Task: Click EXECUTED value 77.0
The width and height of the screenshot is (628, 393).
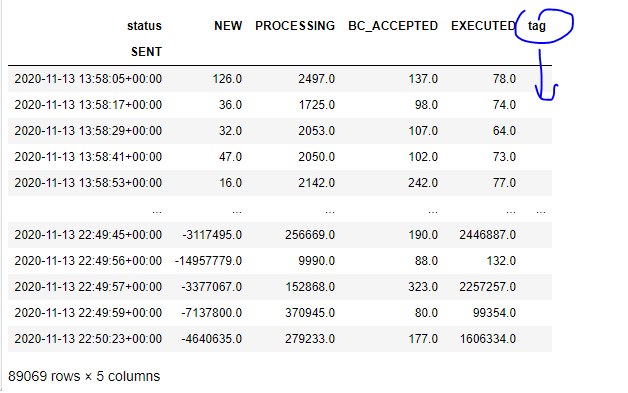Action: [504, 183]
